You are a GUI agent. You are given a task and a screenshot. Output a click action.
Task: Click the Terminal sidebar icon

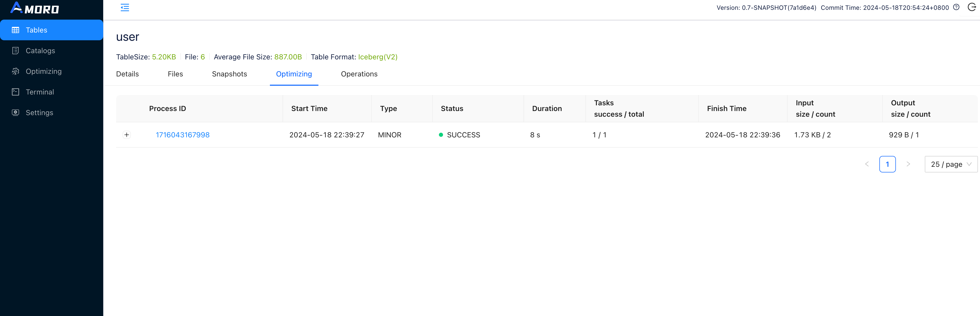(x=15, y=92)
